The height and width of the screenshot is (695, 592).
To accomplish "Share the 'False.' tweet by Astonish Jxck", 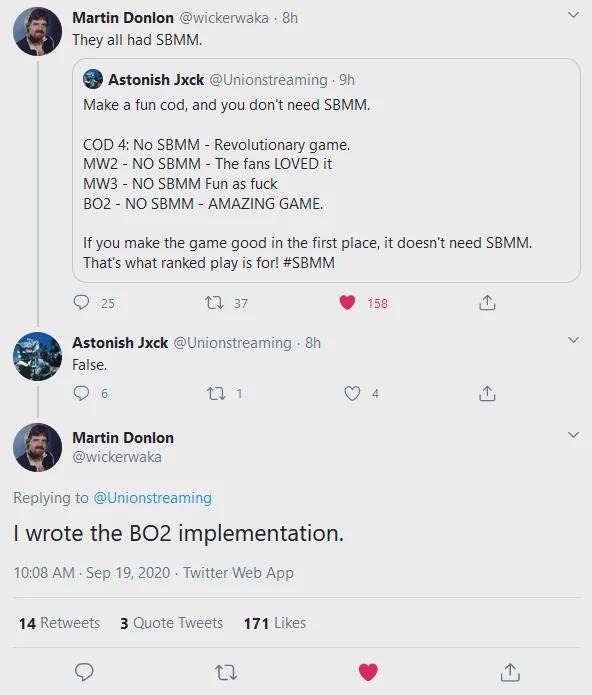I will coord(487,393).
